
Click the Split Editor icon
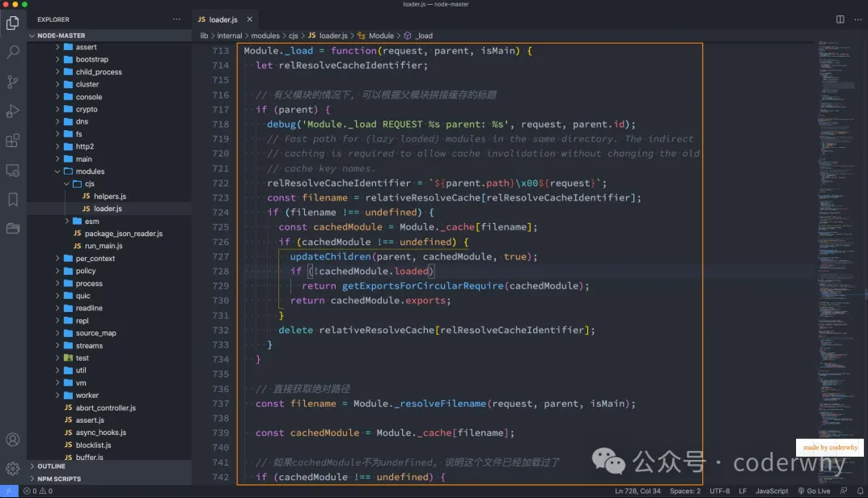point(840,19)
